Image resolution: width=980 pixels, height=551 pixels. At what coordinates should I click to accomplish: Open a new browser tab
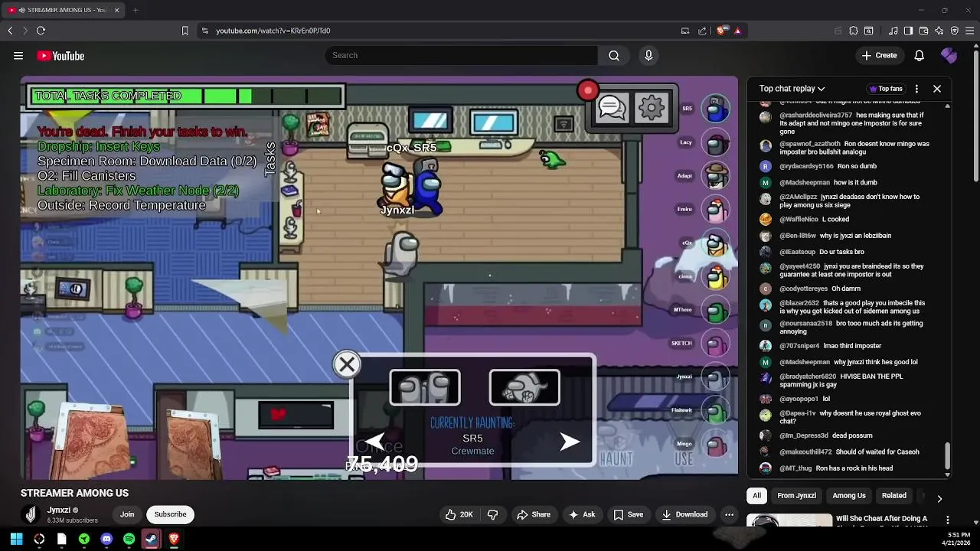(x=135, y=10)
